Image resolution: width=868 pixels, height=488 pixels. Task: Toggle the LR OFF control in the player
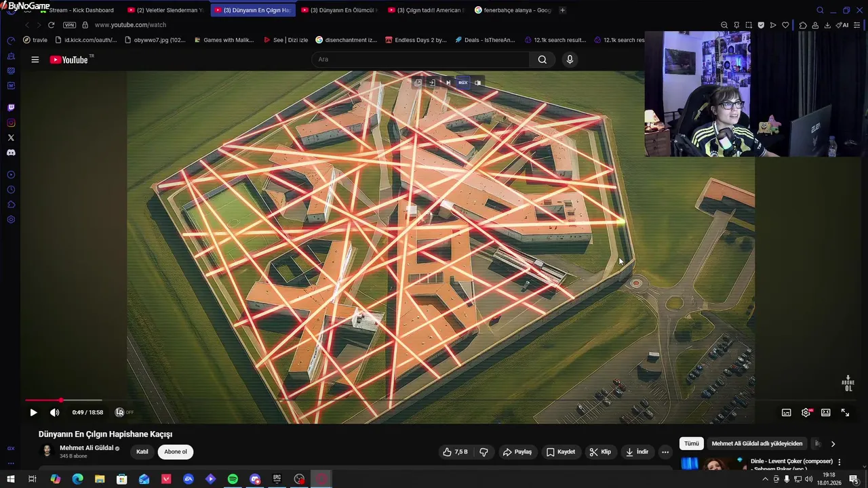click(x=124, y=412)
